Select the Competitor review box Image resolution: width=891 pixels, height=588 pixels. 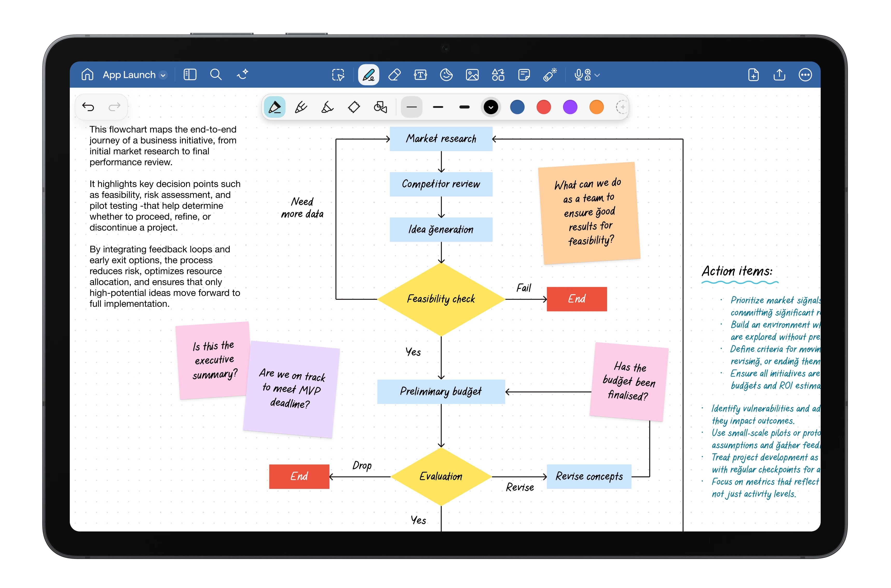click(441, 184)
